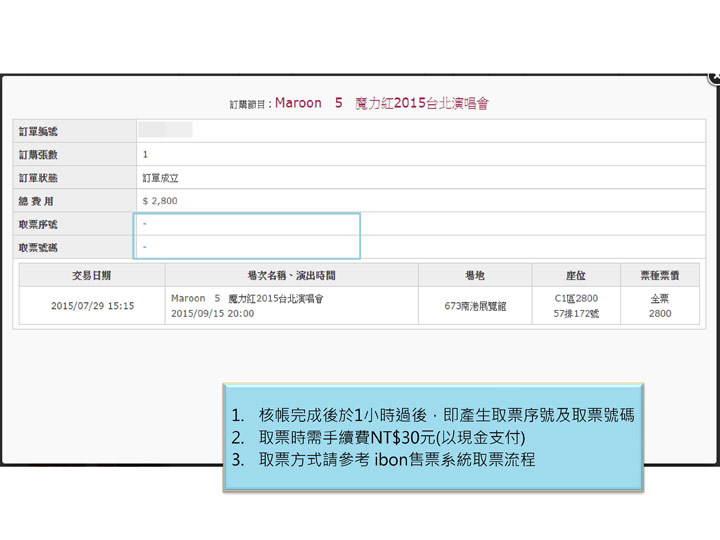720x540 pixels.
Task: Click the 票種票價 column header
Action: point(660,275)
